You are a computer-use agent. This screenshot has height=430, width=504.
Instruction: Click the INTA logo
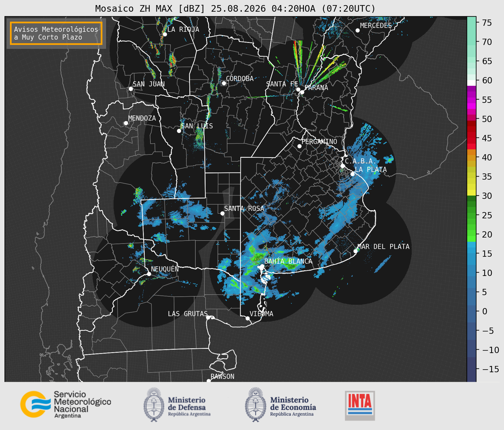click(360, 405)
